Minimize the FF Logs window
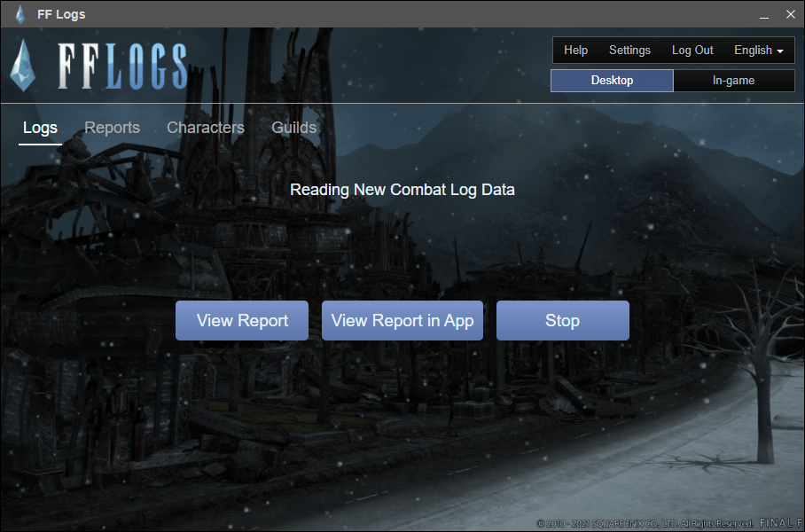Image resolution: width=805 pixels, height=532 pixels. coord(763,14)
